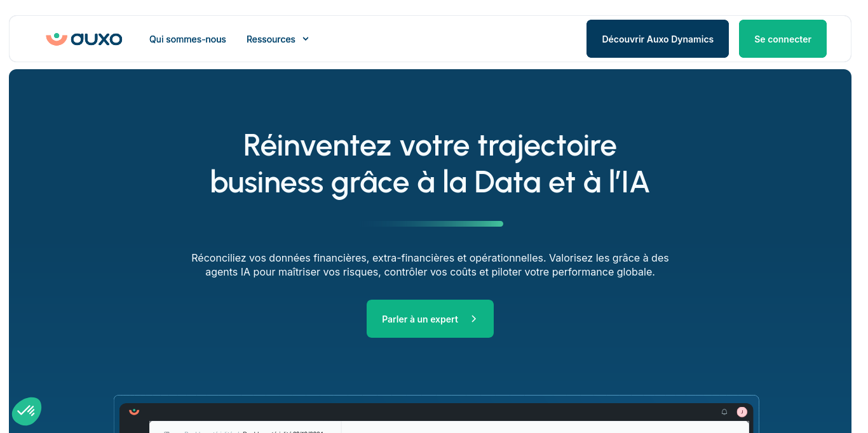868x433 pixels.
Task: Click the bell notification icon in dashboard preview
Action: 724,412
